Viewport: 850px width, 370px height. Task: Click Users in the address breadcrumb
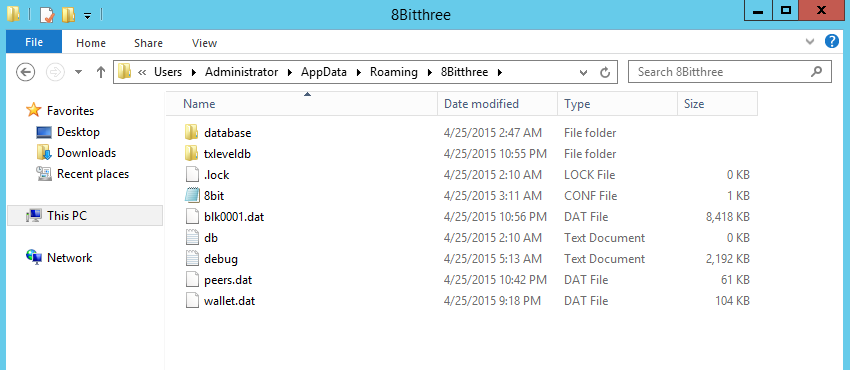click(x=168, y=72)
